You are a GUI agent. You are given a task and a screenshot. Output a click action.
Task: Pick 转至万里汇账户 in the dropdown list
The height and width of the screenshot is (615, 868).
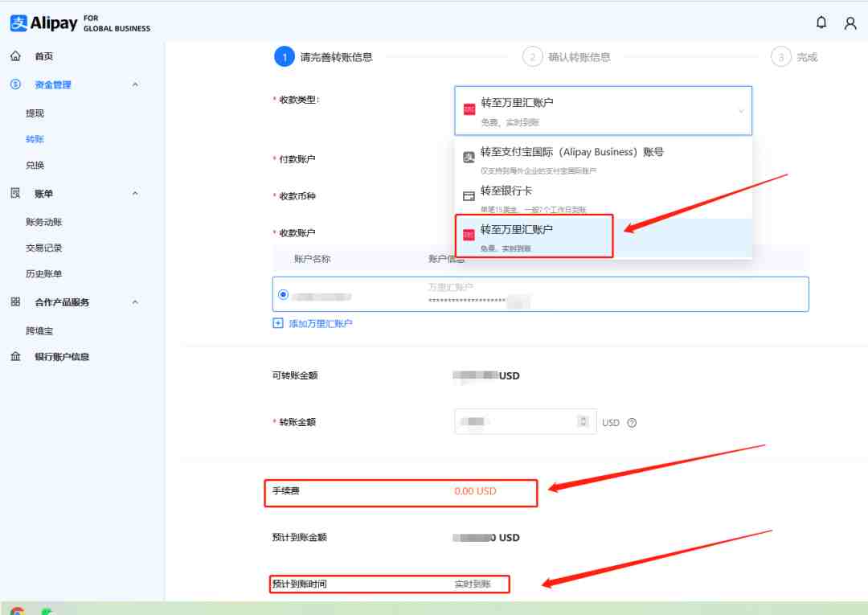603,237
